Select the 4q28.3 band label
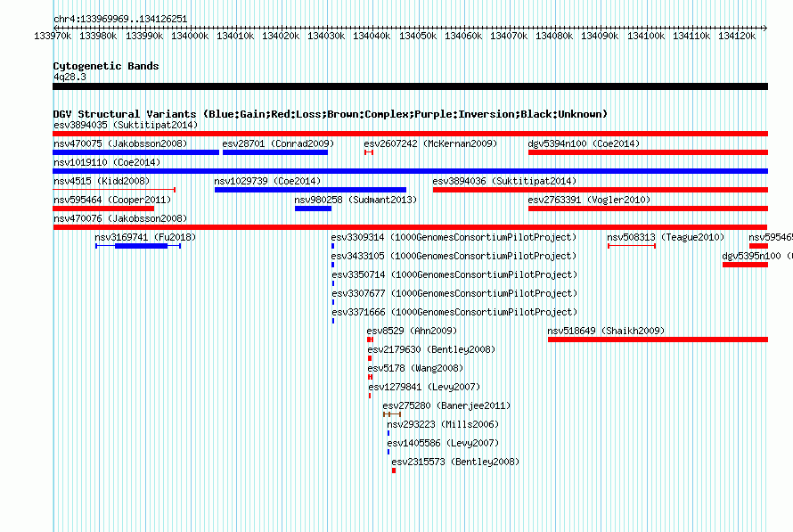This screenshot has width=793, height=532. [x=69, y=77]
